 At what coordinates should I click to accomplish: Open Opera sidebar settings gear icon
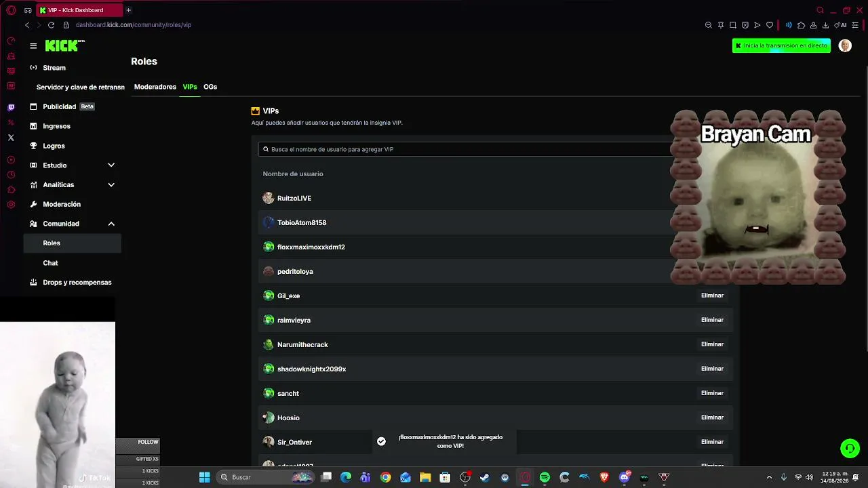[x=11, y=205]
